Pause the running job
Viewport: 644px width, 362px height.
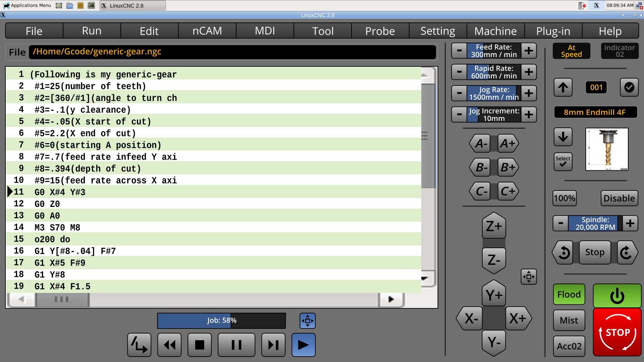tap(236, 345)
